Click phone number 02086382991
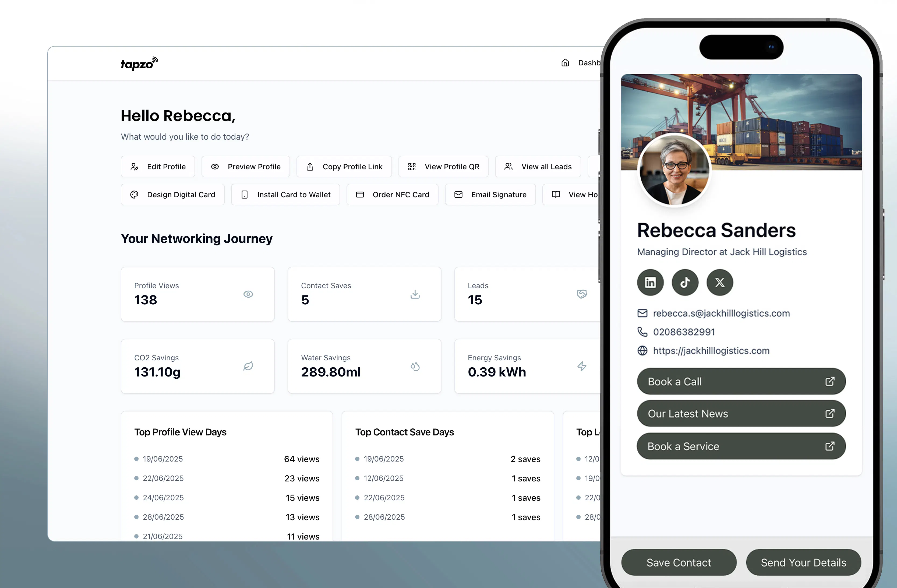This screenshot has width=897, height=588. point(684,332)
